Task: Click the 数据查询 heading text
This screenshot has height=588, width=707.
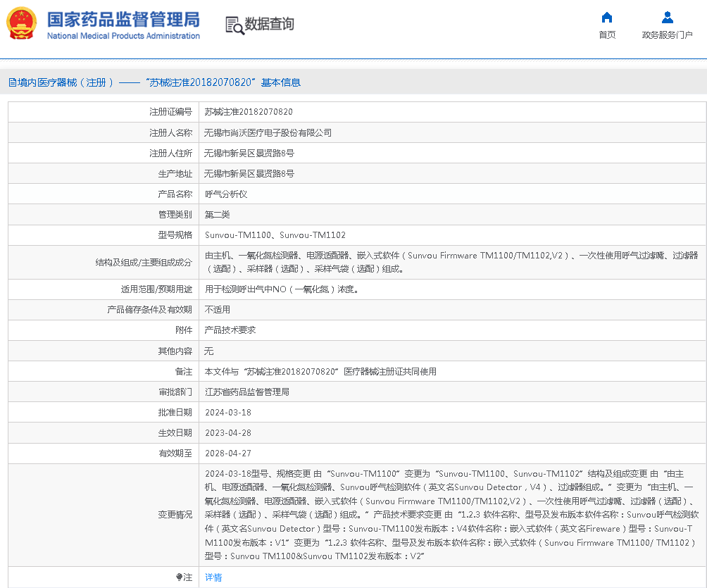Action: click(x=269, y=24)
